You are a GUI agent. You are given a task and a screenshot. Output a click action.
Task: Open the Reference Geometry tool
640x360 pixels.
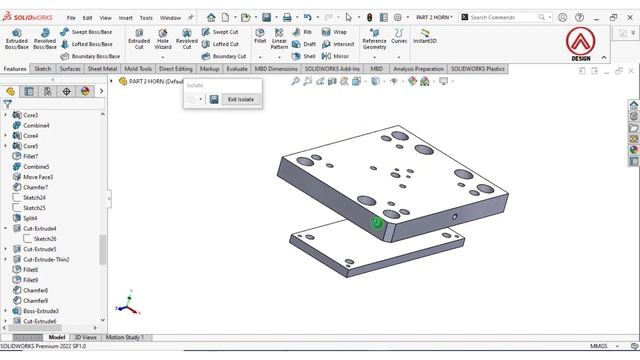click(374, 39)
